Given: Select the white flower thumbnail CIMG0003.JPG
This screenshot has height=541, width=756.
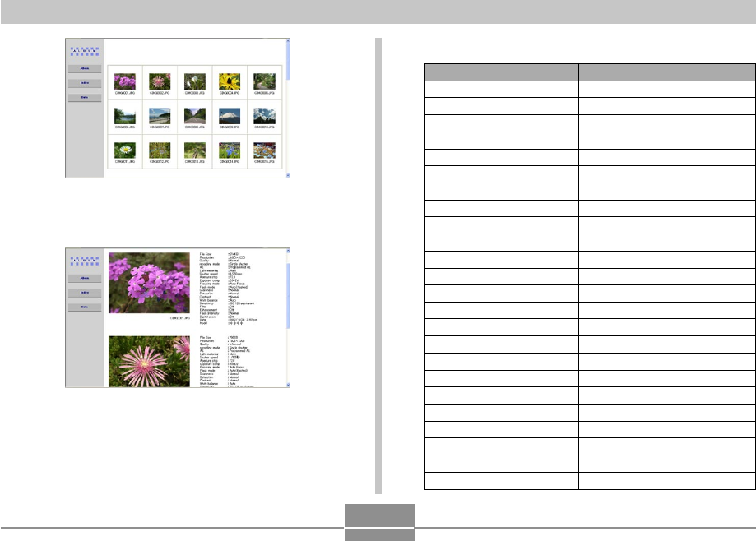Looking at the screenshot, I should (195, 81).
